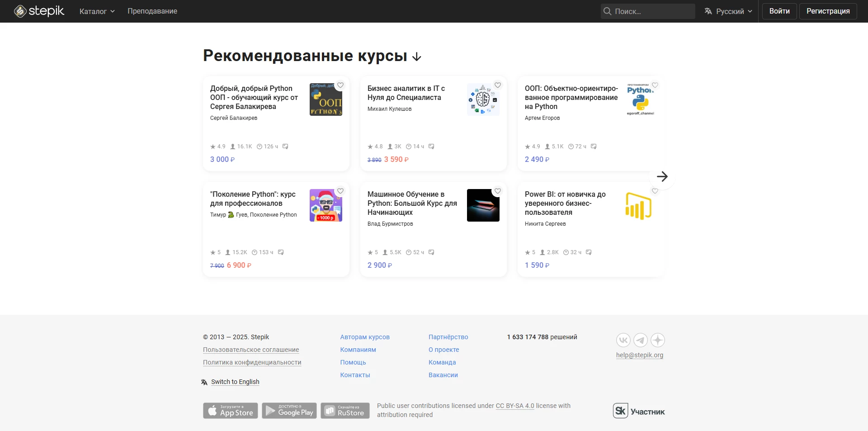The height and width of the screenshot is (431, 868).
Task: Click the Google Play download badge
Action: click(289, 411)
